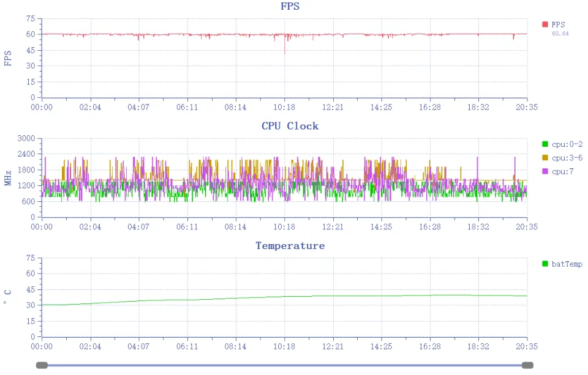This screenshot has width=588, height=375.
Task: Select the CPU Clock chart title
Action: [x=290, y=126]
